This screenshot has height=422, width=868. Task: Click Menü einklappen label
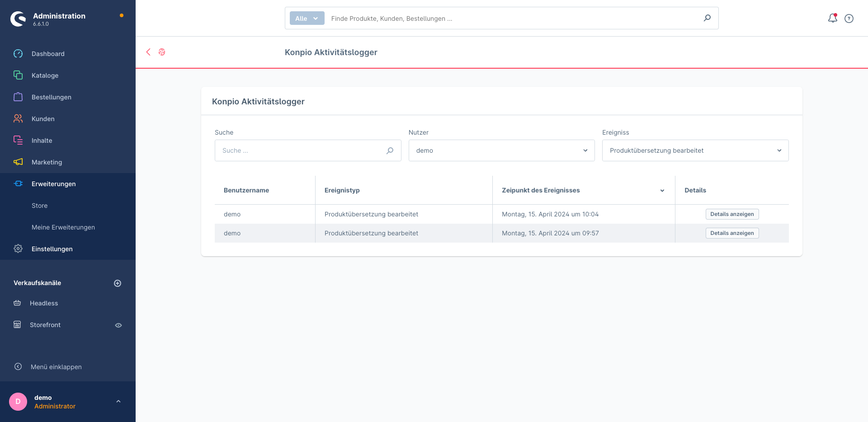click(56, 367)
